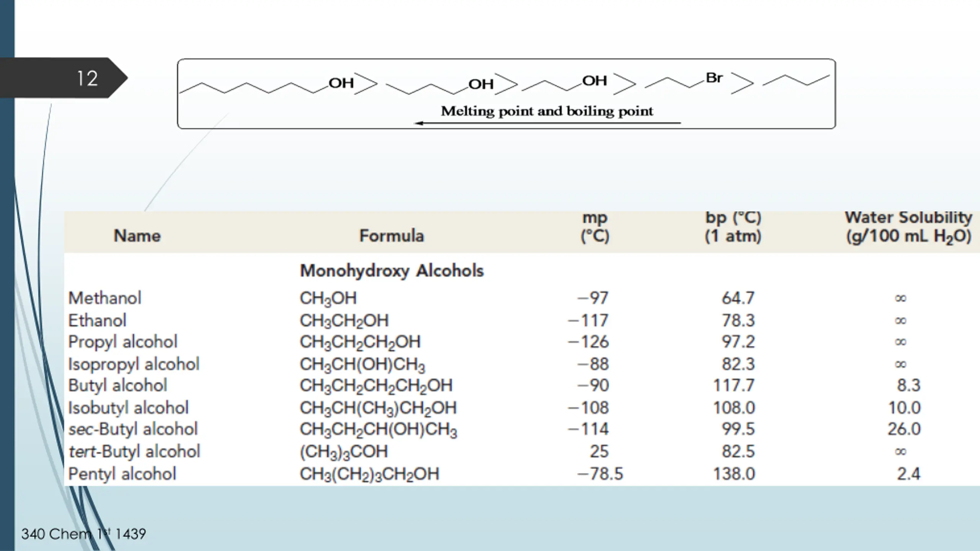The height and width of the screenshot is (551, 980).
Task: Click the 26.0 solubility value for sec-Butyl alcohol
Action: [x=904, y=429]
